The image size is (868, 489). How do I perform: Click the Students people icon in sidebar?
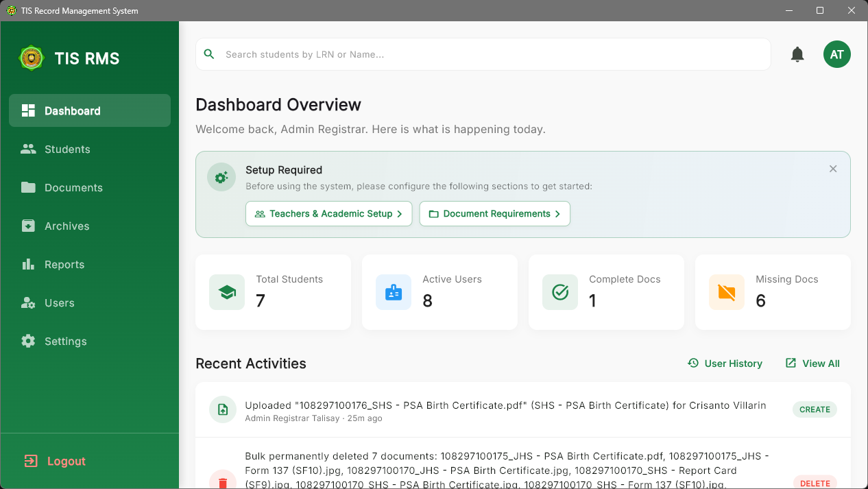28,149
